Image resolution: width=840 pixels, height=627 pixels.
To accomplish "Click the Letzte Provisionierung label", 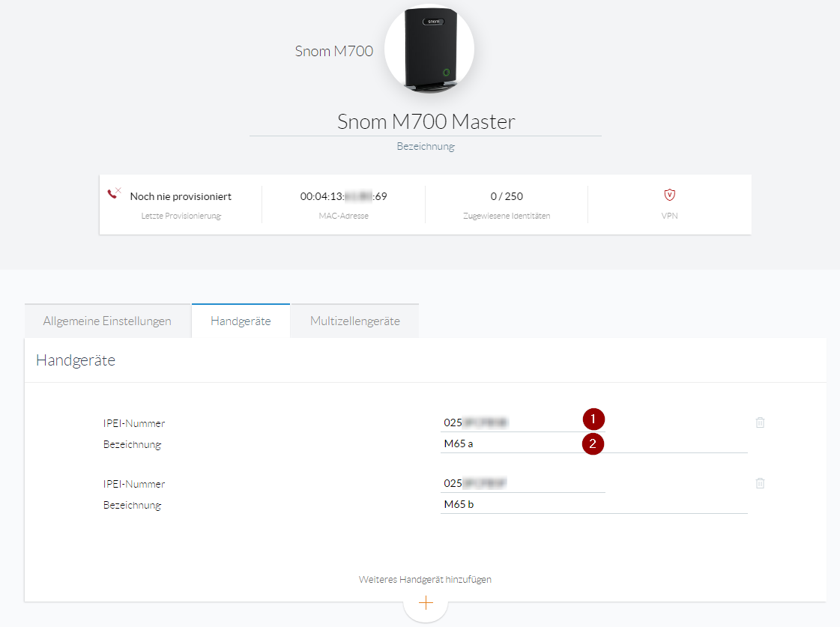I will pyautogui.click(x=181, y=216).
